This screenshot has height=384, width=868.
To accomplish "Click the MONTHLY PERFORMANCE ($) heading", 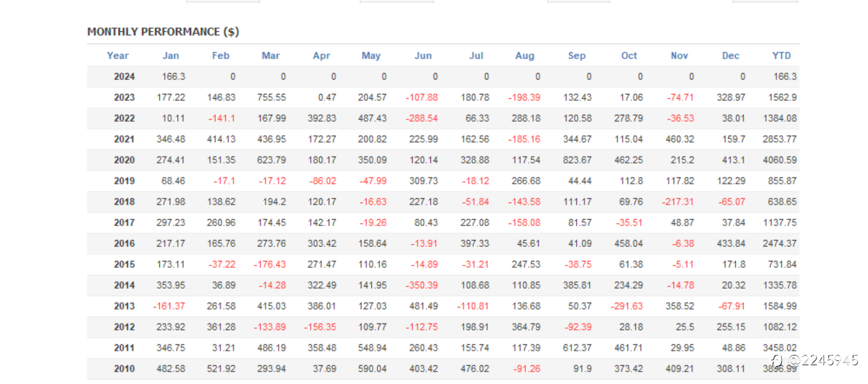I will [x=163, y=32].
